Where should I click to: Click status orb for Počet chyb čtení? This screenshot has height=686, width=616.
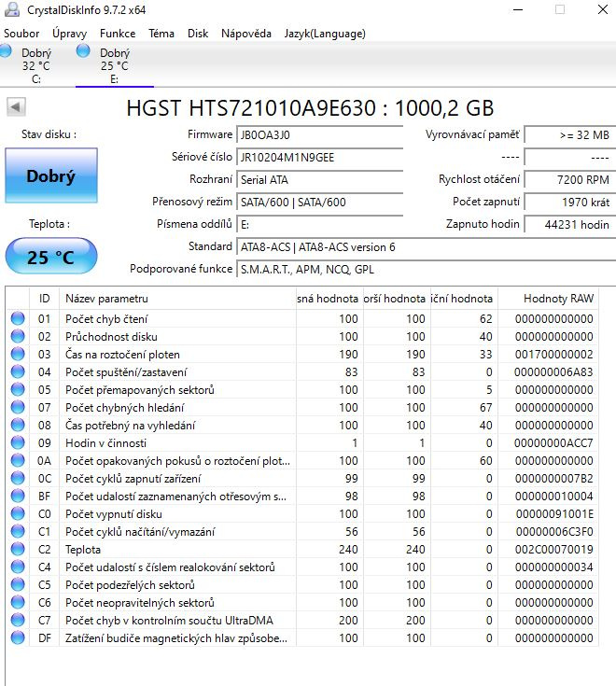click(18, 319)
